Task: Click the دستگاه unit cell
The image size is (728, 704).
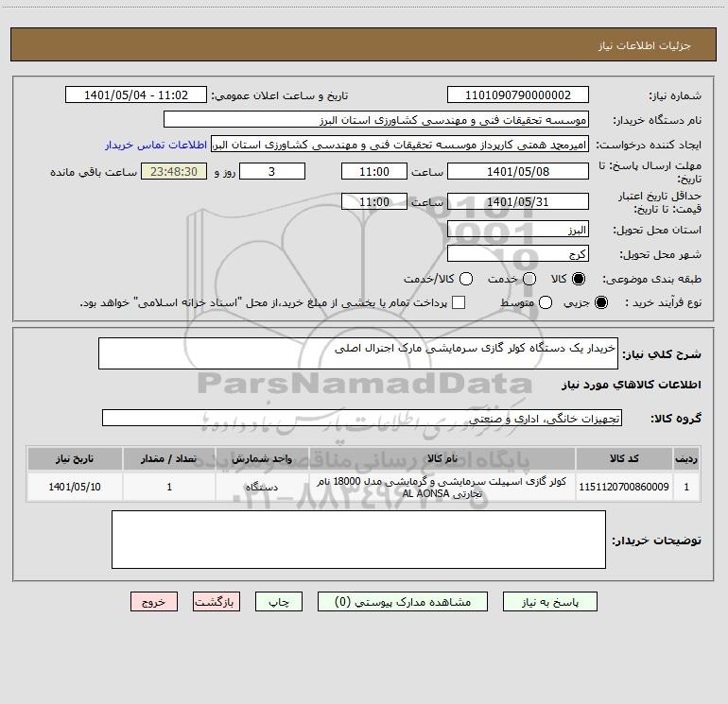Action: point(262,487)
